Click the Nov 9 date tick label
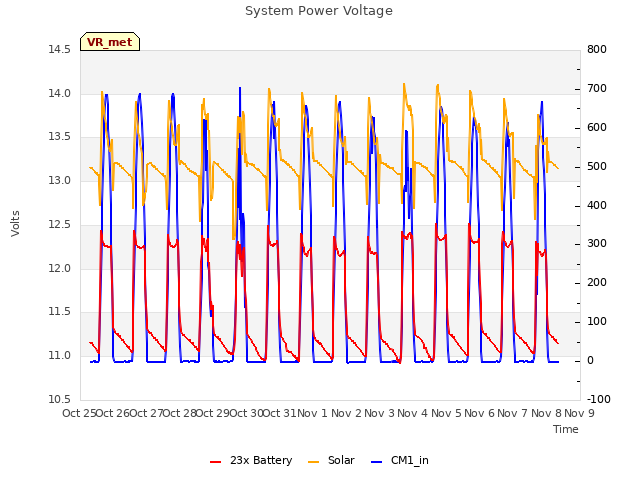Image resolution: width=640 pixels, height=480 pixels. (x=579, y=413)
